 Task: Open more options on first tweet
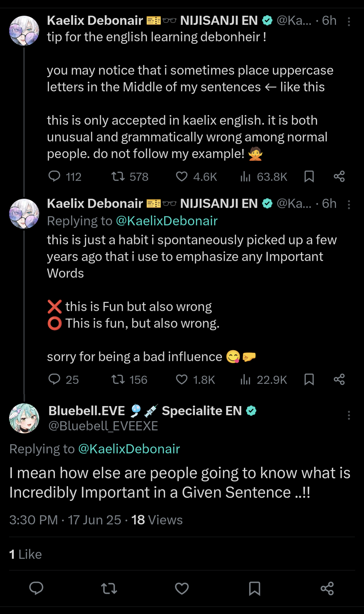(x=349, y=22)
